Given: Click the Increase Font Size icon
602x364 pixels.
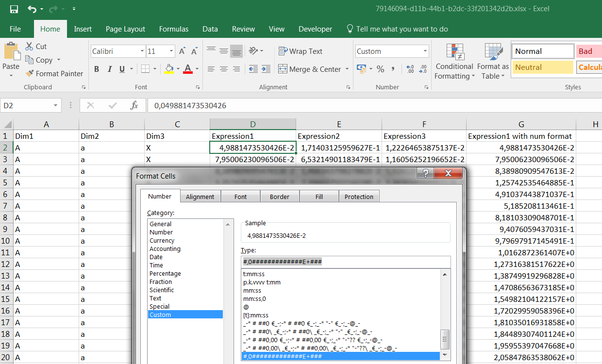Looking at the screenshot, I should coord(183,51).
